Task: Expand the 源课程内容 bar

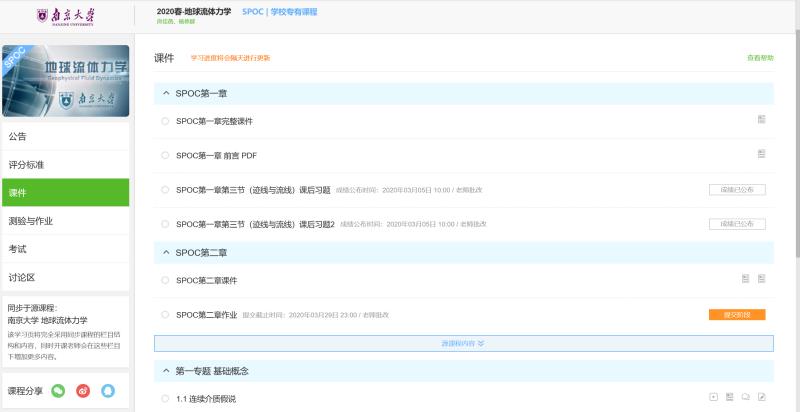Action: point(463,343)
